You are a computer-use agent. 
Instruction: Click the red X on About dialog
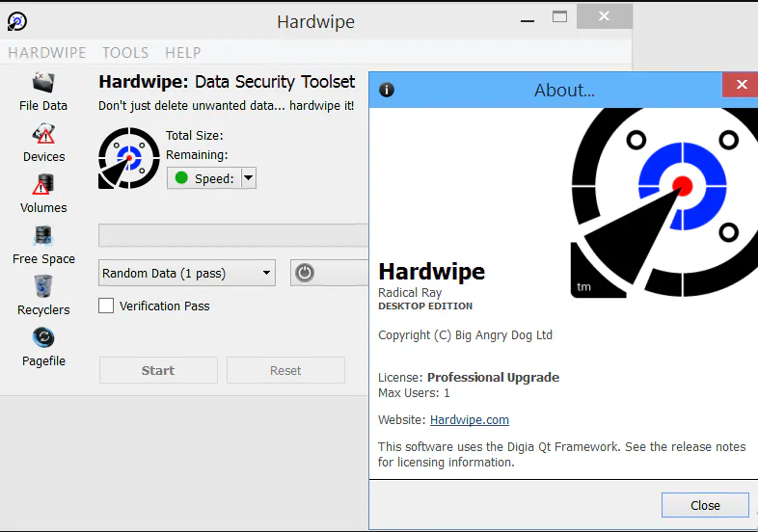[x=741, y=85]
